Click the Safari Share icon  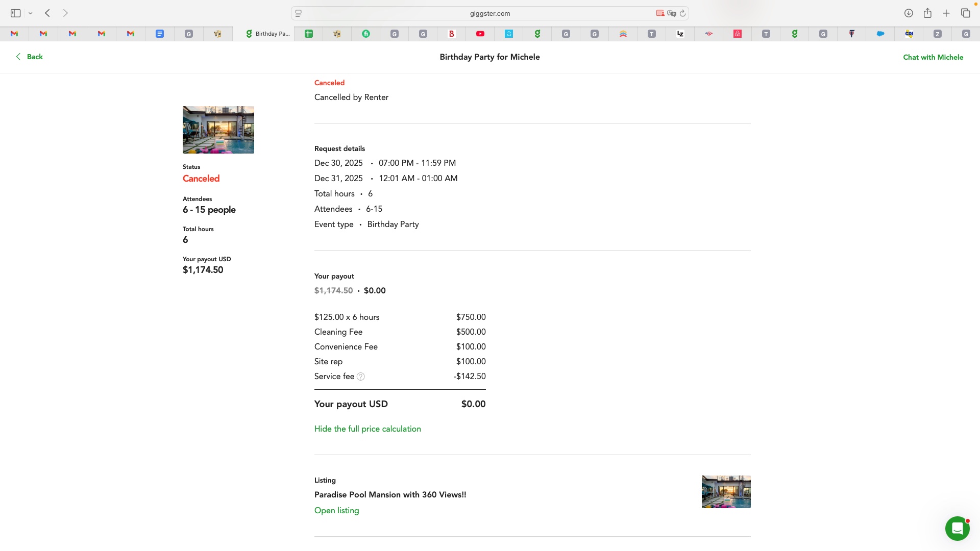[927, 13]
